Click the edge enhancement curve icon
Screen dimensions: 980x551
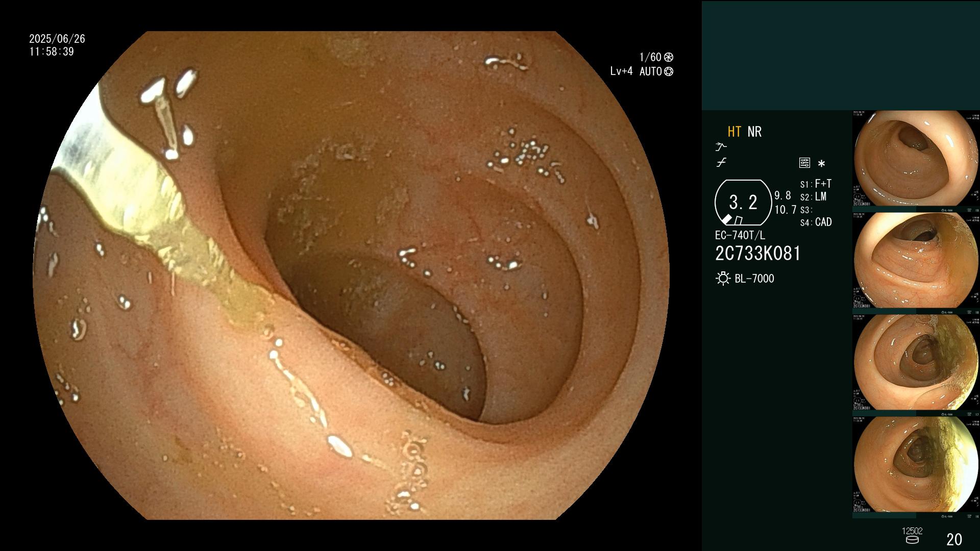(721, 147)
